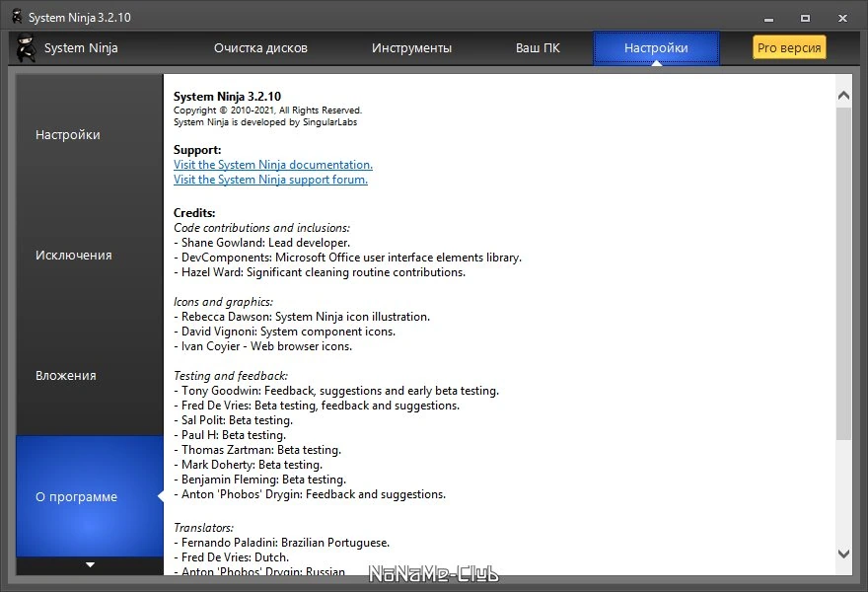Click the Rebecca Dawson icon illustration line
This screenshot has height=592, width=868.
tap(302, 317)
